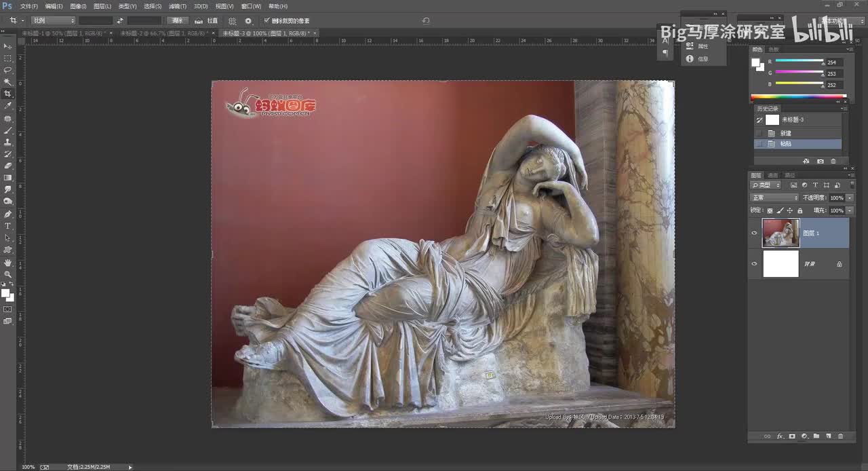Switch to document tab 未标题-2 @ 66.7%
Viewport: 868px width, 471px height.
(x=163, y=33)
